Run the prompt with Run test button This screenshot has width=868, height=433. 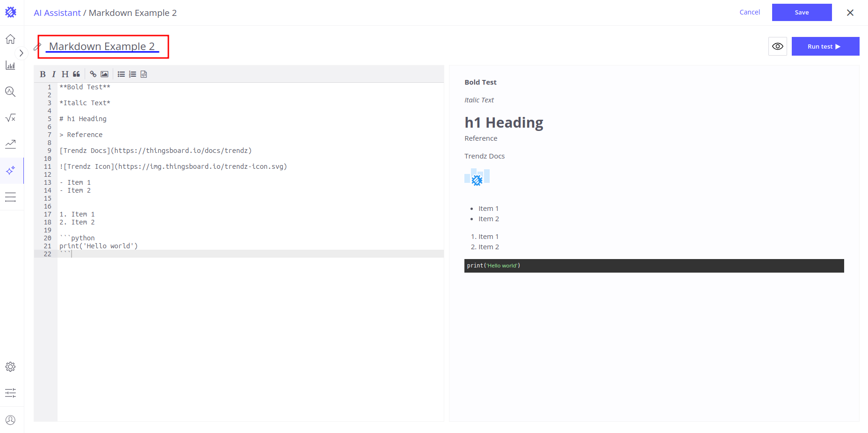point(825,46)
